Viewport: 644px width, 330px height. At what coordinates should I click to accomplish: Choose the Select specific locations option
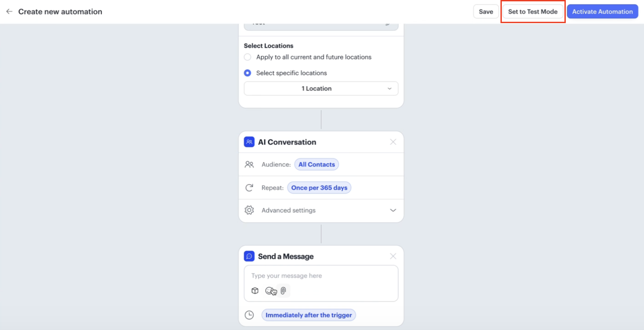click(248, 73)
